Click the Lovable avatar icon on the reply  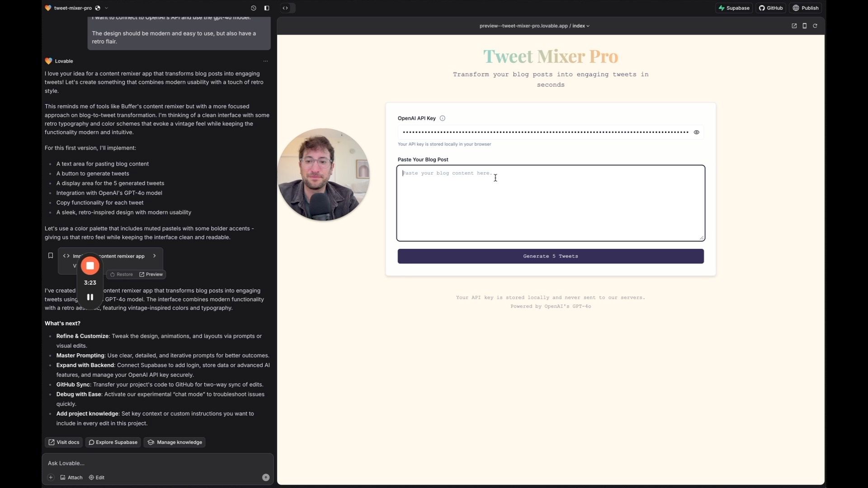[48, 61]
